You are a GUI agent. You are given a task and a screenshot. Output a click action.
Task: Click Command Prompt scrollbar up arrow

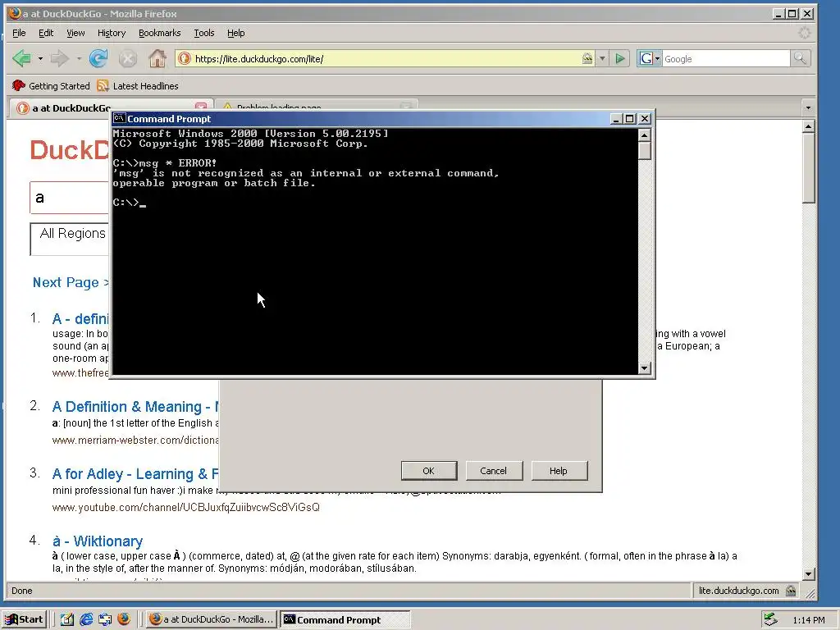645,135
